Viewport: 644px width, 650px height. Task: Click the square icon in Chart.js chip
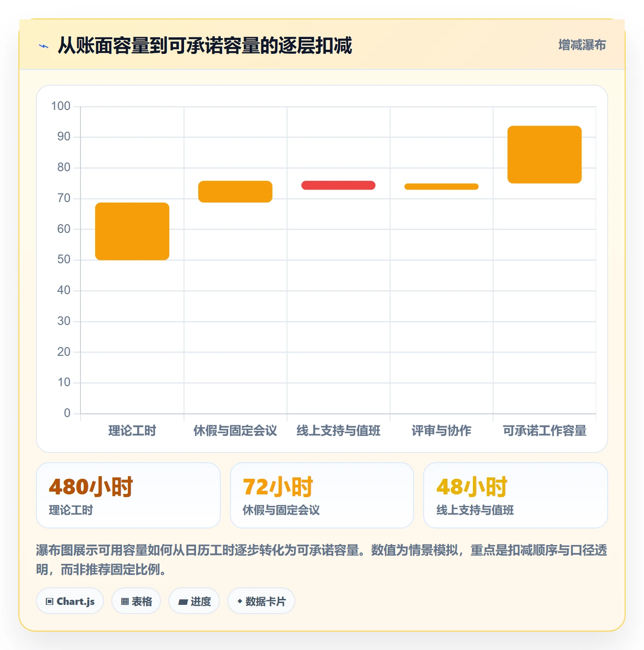tap(50, 601)
